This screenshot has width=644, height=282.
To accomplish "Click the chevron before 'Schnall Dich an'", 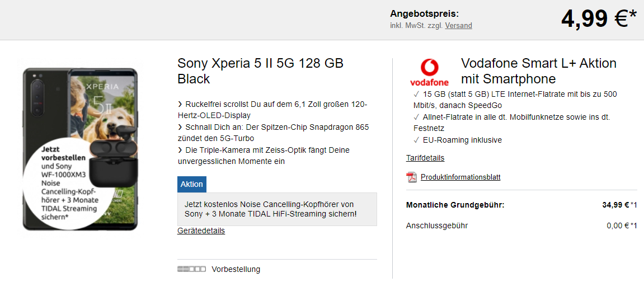I will point(180,128).
